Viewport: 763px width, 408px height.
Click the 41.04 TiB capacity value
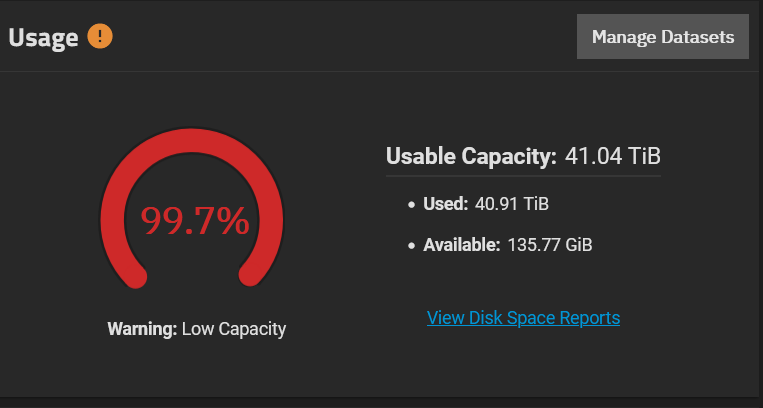tap(613, 156)
